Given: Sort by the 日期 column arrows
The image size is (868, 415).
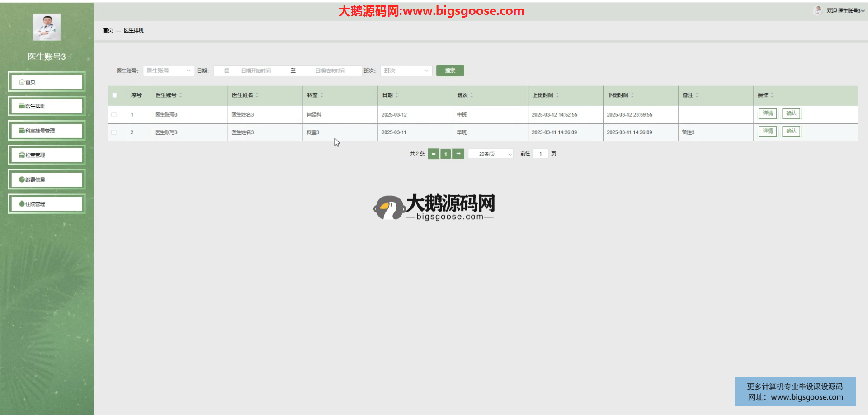Looking at the screenshot, I should [x=396, y=95].
